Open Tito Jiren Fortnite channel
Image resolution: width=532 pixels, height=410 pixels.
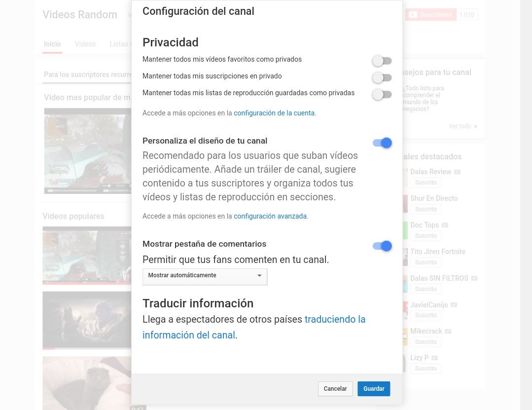pyautogui.click(x=438, y=252)
